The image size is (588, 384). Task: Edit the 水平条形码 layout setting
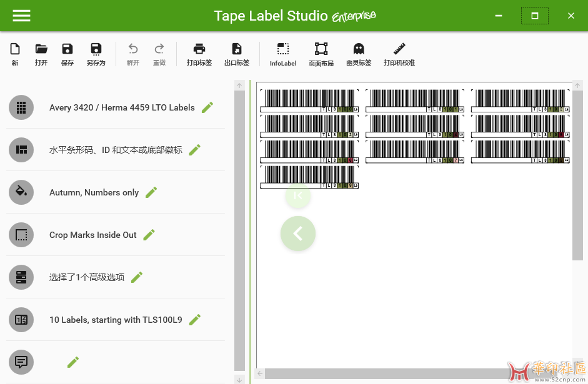[x=194, y=150]
